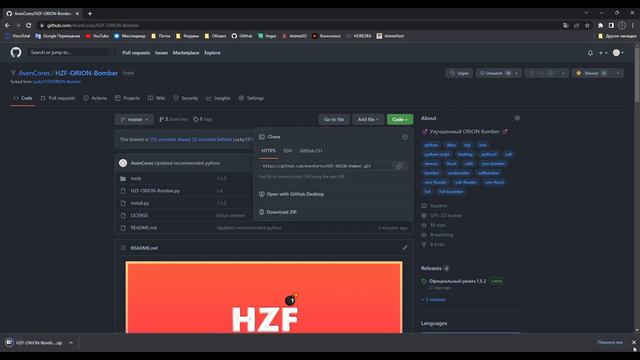The height and width of the screenshot is (360, 640).
Task: Translate this page icon in address bar
Action: pyautogui.click(x=565, y=25)
